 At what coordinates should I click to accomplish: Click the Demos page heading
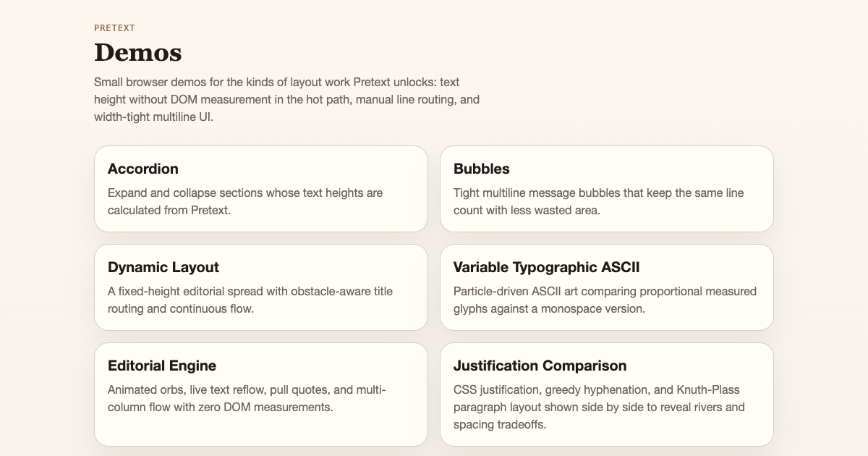click(137, 53)
